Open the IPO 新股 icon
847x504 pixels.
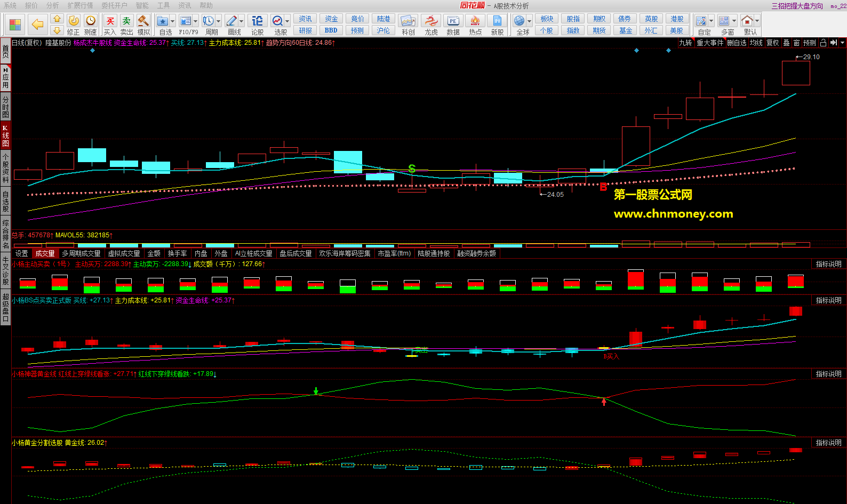(497, 21)
